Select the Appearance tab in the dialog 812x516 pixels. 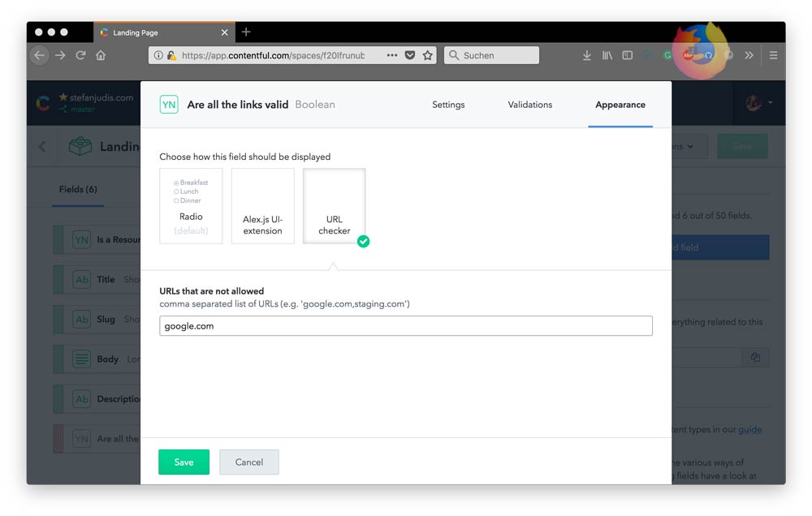coord(620,105)
